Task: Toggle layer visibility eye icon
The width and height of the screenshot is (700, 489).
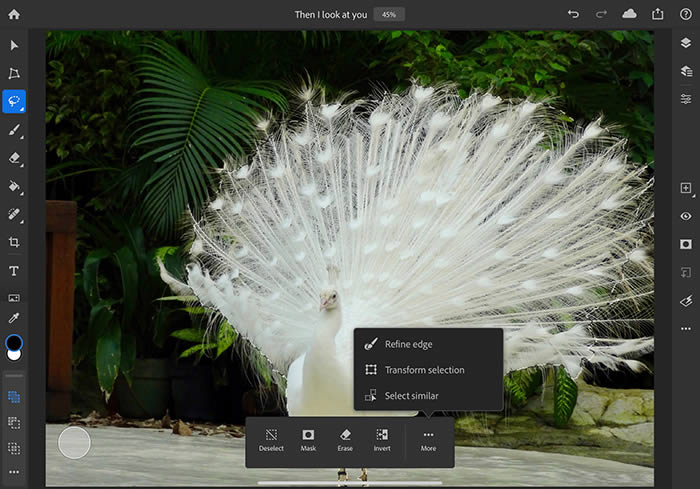Action: point(685,216)
